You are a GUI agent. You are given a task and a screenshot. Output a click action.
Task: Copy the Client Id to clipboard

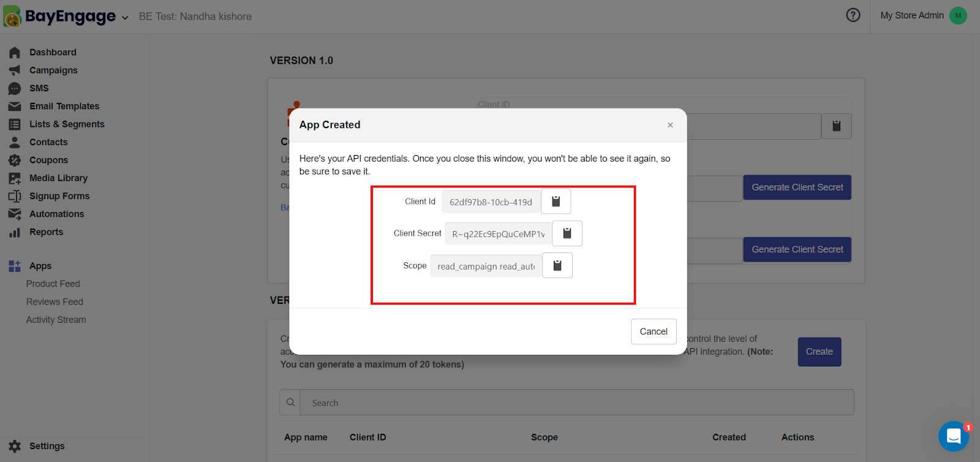(x=556, y=201)
